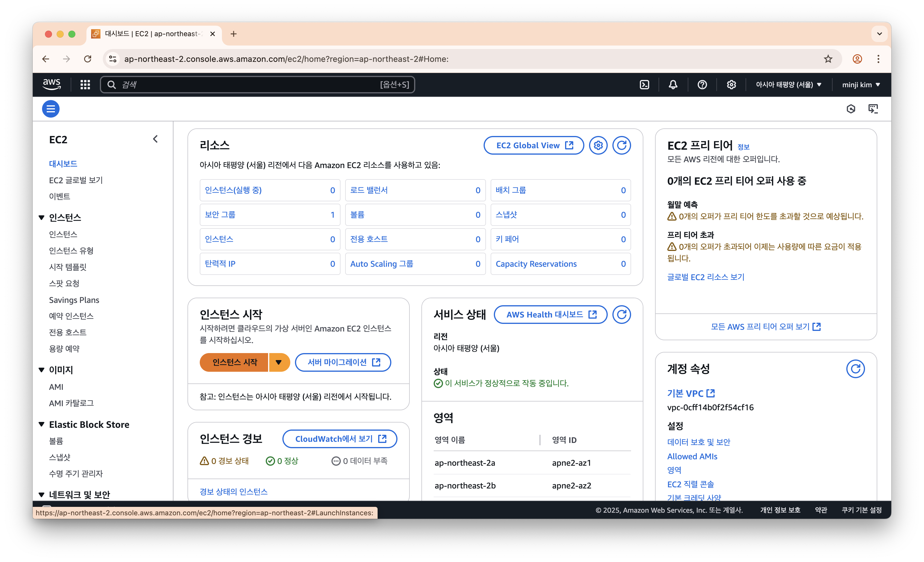Open the AWS services grid menu
This screenshot has height=562, width=924.
pos(85,85)
